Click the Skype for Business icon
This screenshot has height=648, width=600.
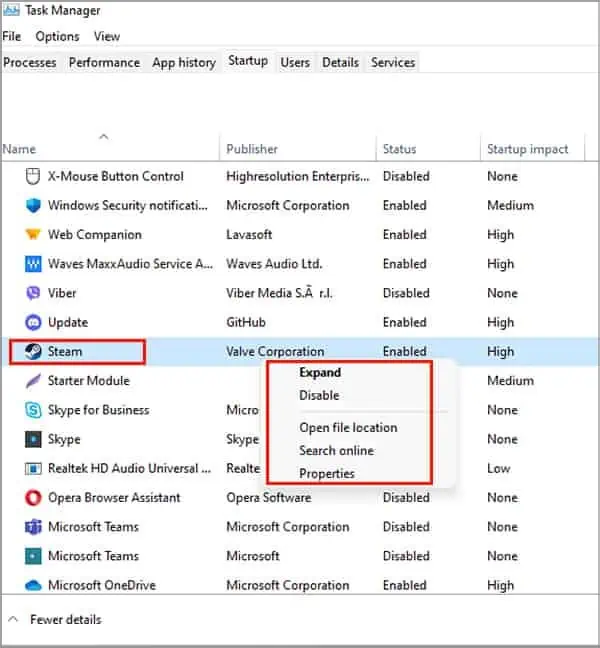[x=33, y=410]
